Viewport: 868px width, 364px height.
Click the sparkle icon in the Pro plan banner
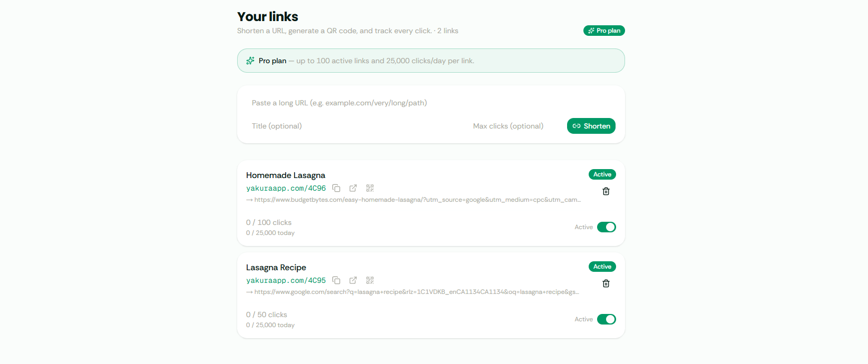250,61
